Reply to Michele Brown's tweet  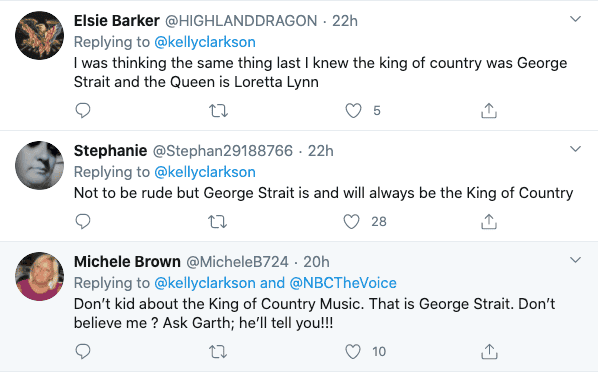click(x=83, y=351)
